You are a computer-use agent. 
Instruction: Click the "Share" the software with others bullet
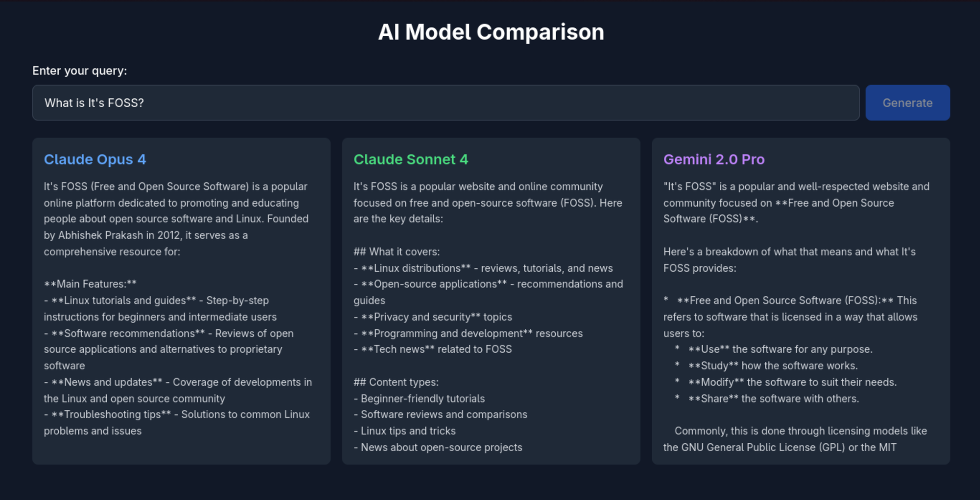(773, 399)
